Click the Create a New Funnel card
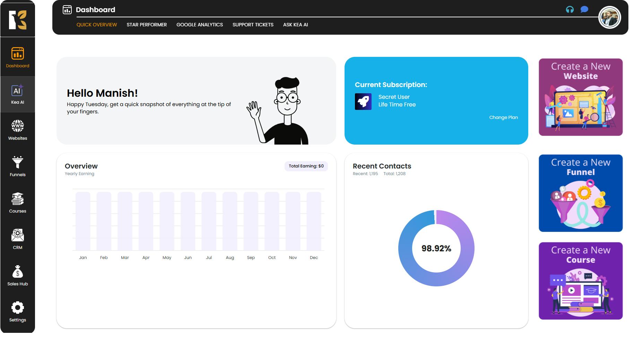This screenshot has height=337, width=644. point(581,193)
